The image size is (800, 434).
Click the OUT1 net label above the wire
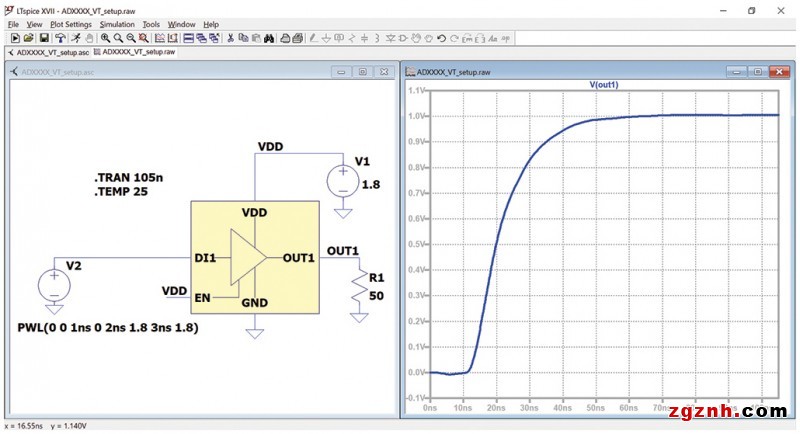(x=343, y=251)
